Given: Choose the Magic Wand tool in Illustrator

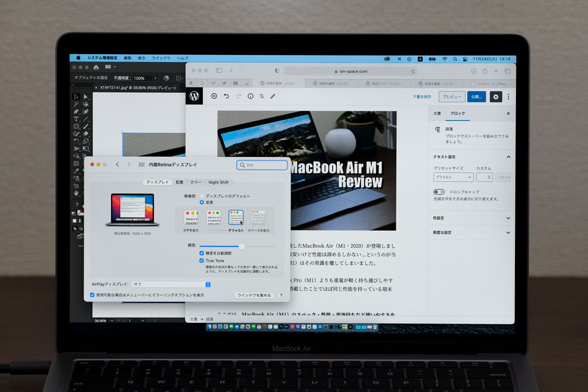Looking at the screenshot, I should point(76,104).
